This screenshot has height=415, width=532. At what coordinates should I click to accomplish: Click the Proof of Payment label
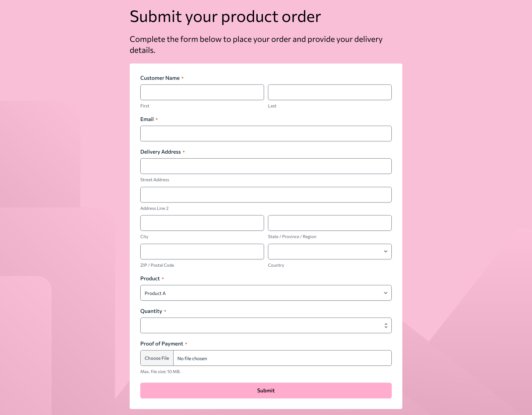click(162, 344)
